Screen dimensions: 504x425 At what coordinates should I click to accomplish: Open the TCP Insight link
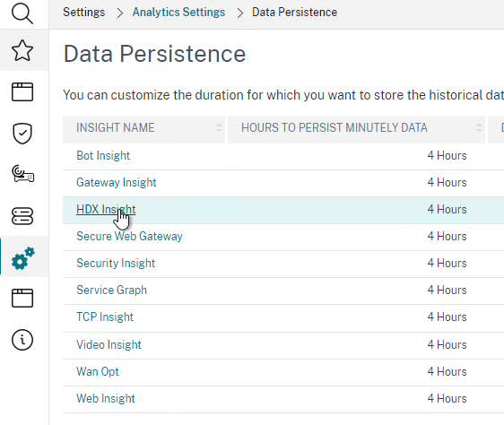pos(104,317)
